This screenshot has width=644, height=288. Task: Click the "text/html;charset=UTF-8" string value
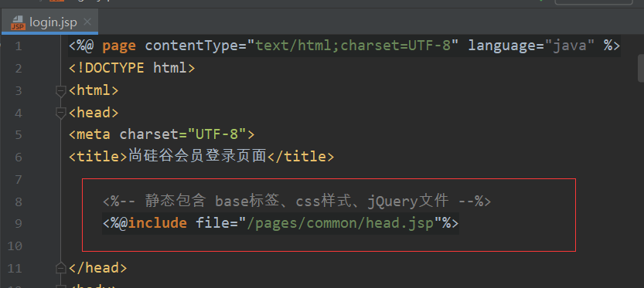click(353, 45)
